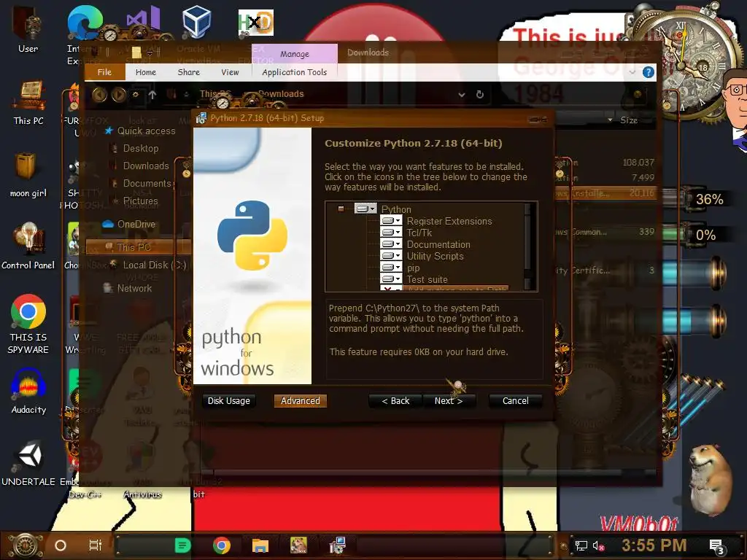Viewport: 747px width, 560px height.
Task: Proceed with the Next button
Action: point(449,401)
